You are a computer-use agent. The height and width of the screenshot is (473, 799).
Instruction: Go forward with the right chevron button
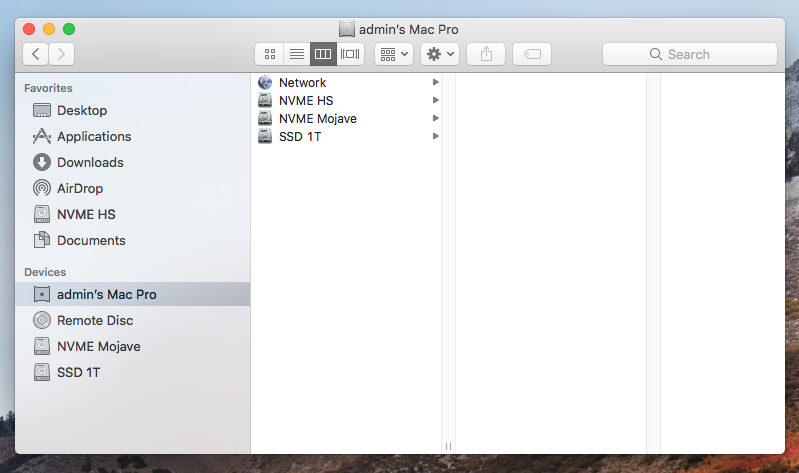[62, 54]
